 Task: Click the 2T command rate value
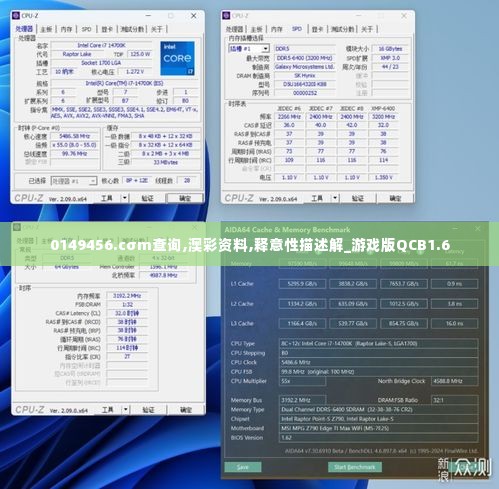point(127,357)
